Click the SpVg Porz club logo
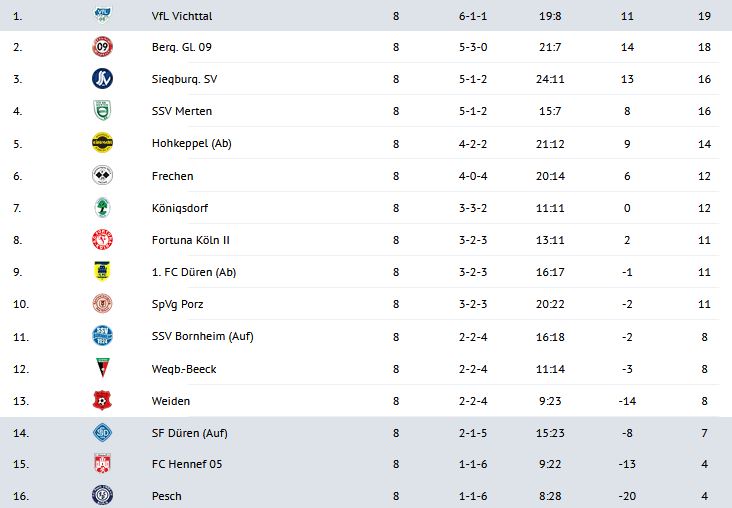This screenshot has height=508, width=732. pos(102,304)
